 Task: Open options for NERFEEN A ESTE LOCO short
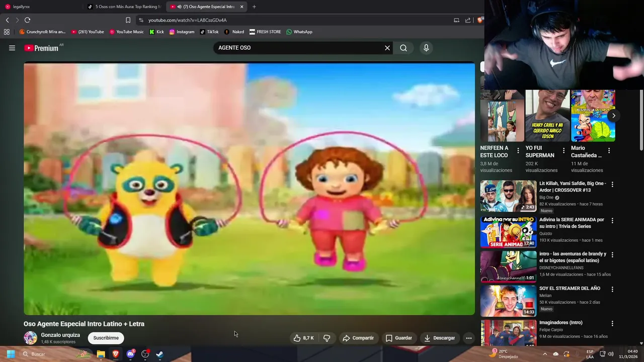[x=518, y=150]
